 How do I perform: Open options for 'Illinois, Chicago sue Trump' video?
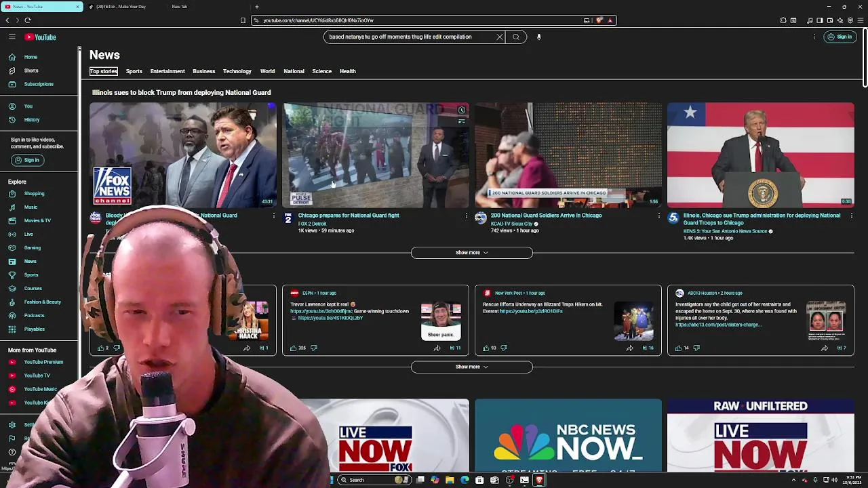coord(851,216)
